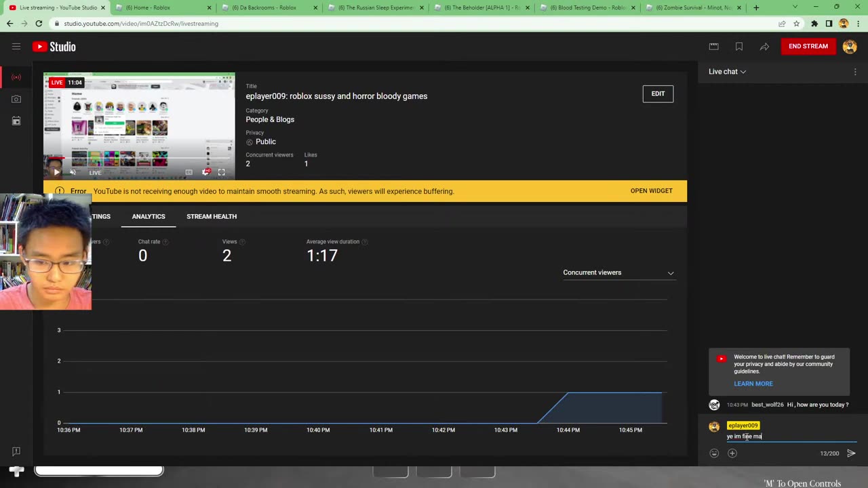
Task: Open the Studio account avatar menu
Action: (x=850, y=46)
